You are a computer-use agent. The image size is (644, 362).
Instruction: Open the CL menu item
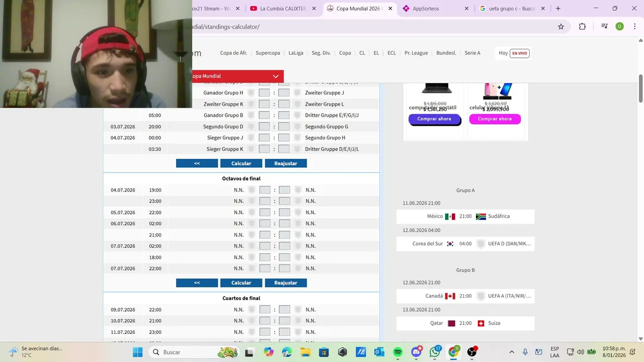[x=362, y=53]
